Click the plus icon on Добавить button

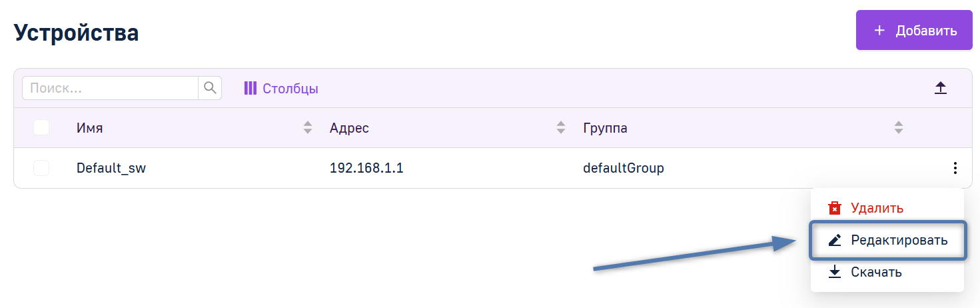tap(879, 31)
